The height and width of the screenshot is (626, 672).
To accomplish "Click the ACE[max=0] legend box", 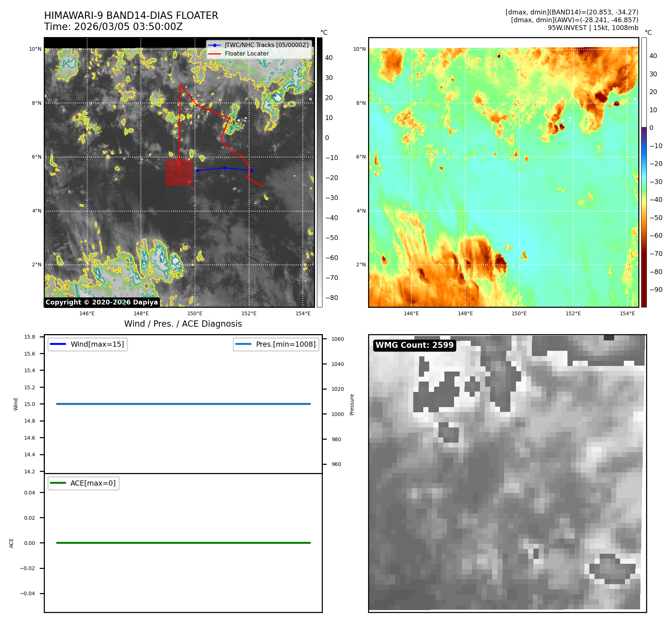I will tap(84, 483).
